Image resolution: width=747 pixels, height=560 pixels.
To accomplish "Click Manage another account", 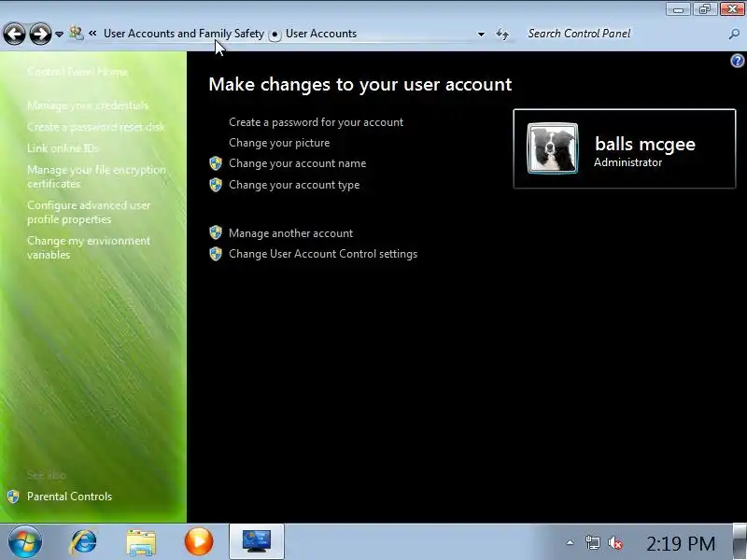I will (290, 233).
